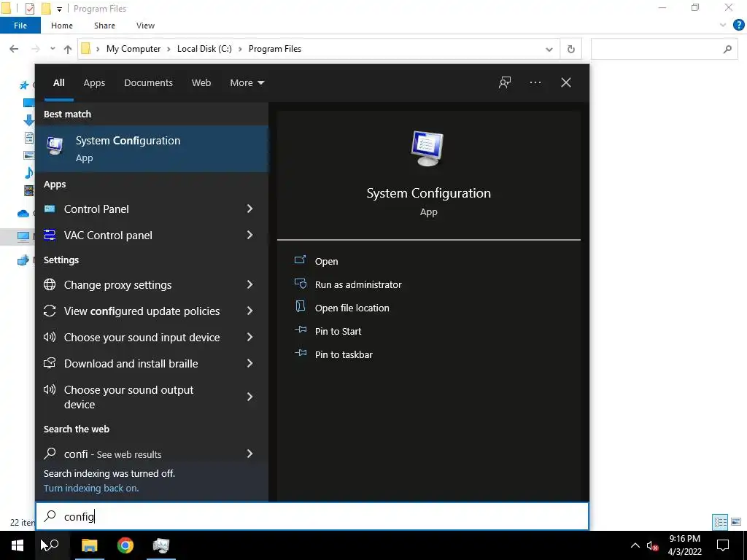Click the sound output device speaker icon

tap(50, 389)
